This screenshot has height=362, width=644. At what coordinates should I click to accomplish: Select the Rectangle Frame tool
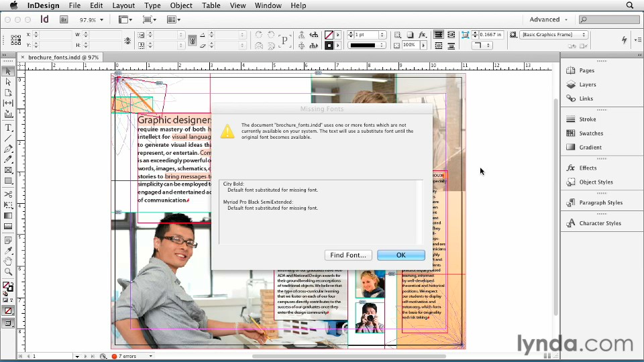click(x=8, y=170)
